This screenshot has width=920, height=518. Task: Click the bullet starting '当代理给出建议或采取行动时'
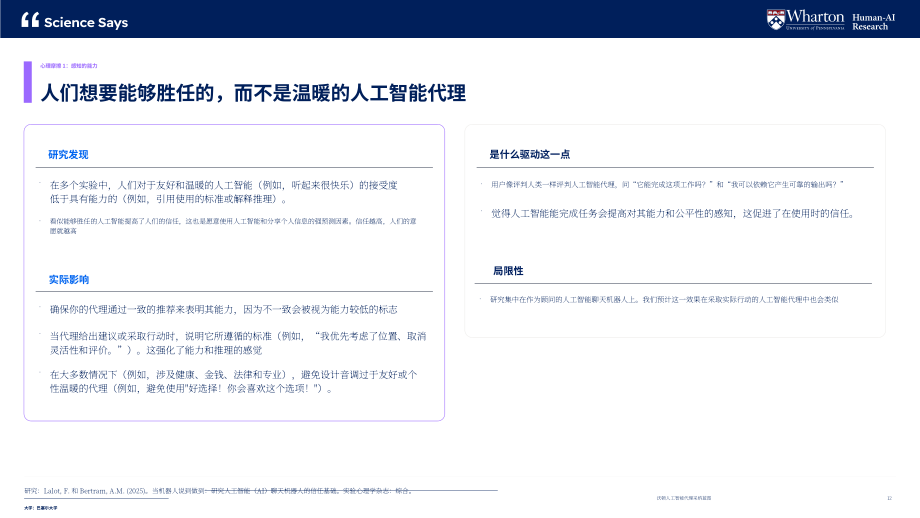click(238, 343)
